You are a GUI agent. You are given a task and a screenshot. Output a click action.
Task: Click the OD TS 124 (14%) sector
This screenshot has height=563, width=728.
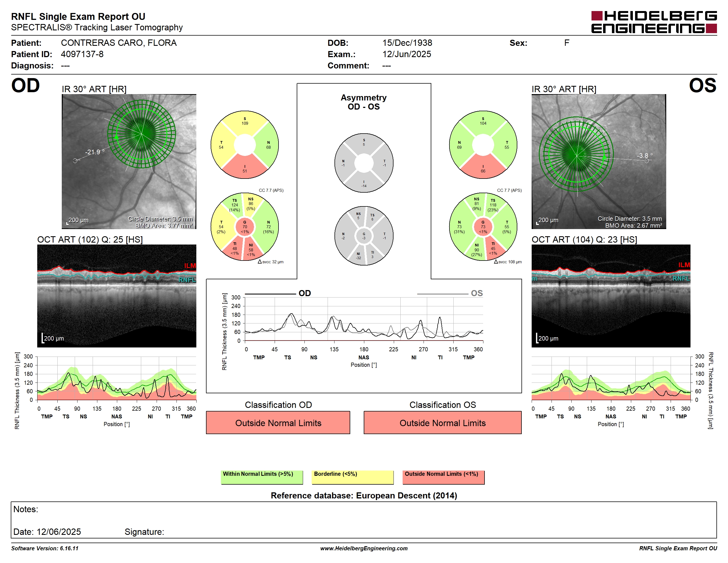pyautogui.click(x=235, y=205)
